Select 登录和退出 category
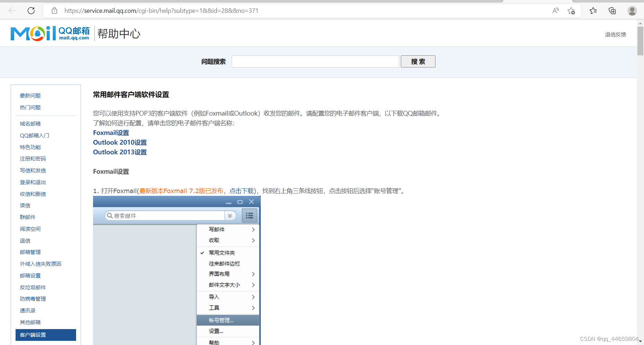 [33, 182]
